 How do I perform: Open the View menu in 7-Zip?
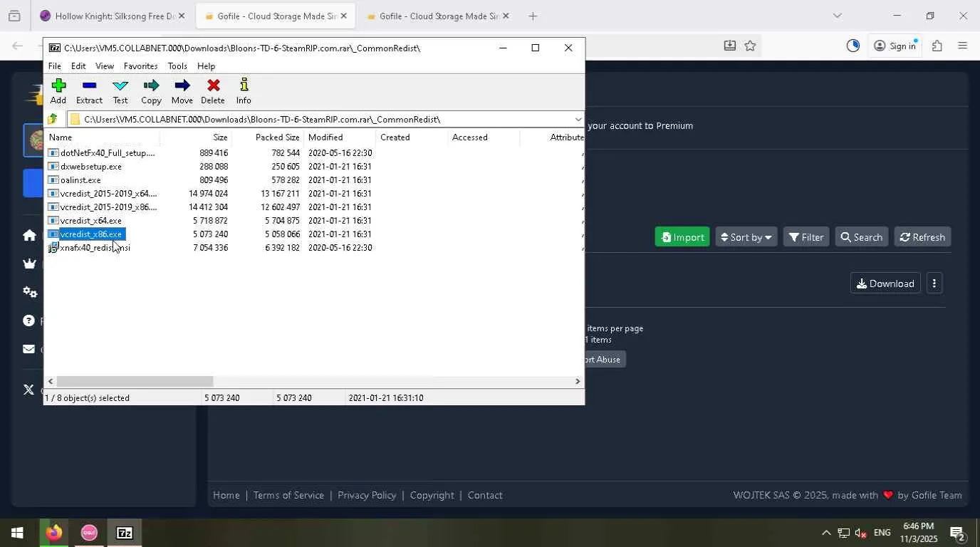(x=105, y=66)
